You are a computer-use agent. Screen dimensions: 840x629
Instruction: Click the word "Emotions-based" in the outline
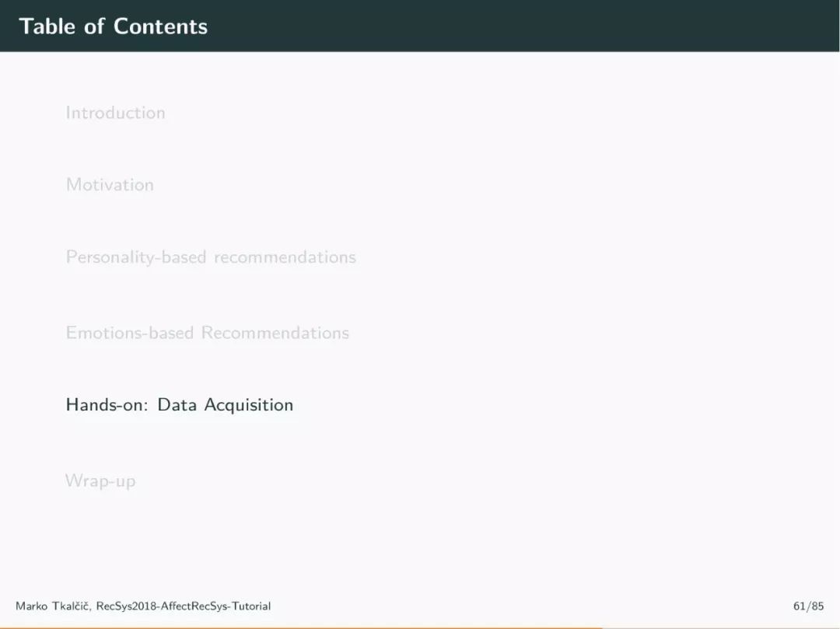tap(130, 333)
